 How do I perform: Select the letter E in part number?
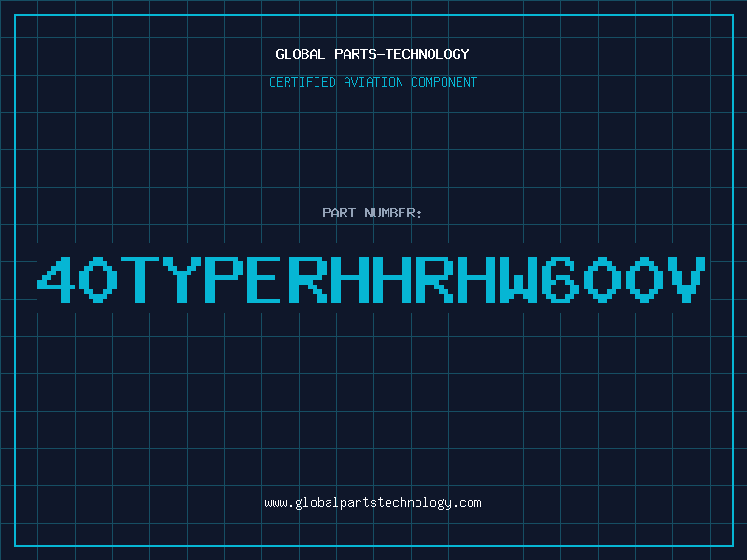(x=267, y=279)
